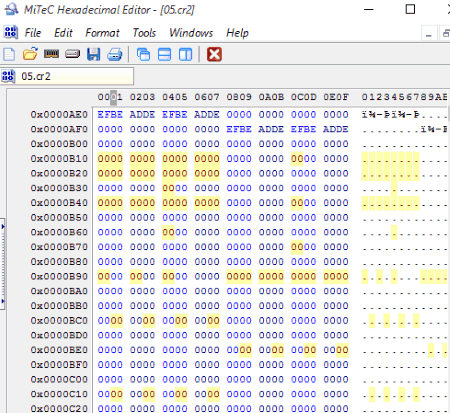
Task: Select ADDE under column 0A0B in row 0x0000AF0
Action: [271, 129]
